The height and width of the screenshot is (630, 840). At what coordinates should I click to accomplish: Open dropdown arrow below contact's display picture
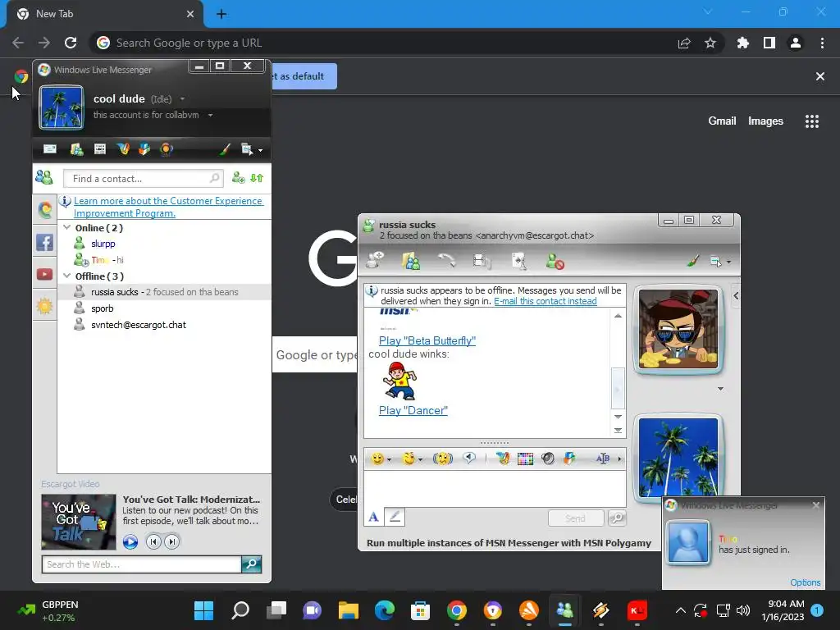pos(720,388)
